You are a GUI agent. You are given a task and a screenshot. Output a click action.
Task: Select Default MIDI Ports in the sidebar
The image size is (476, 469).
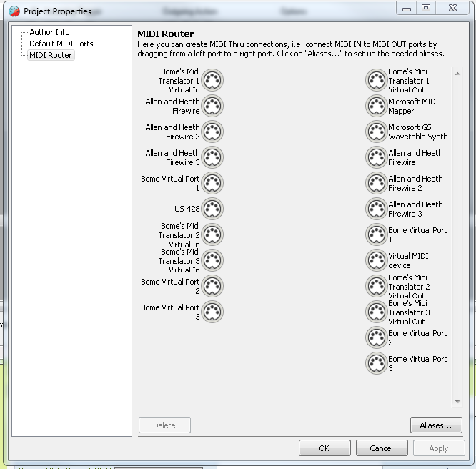(x=61, y=44)
